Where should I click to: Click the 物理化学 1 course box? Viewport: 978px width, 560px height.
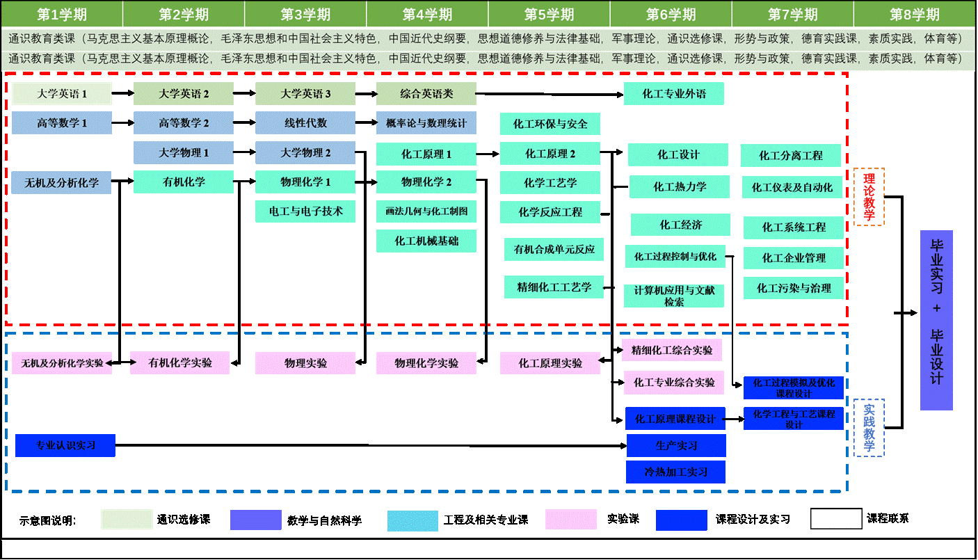(x=305, y=182)
